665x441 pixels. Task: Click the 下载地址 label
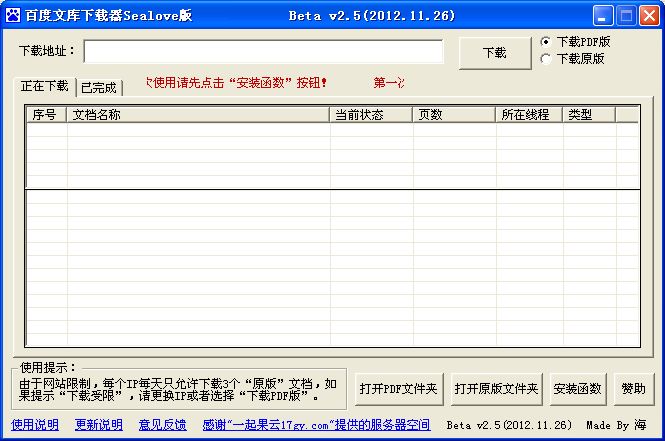47,51
